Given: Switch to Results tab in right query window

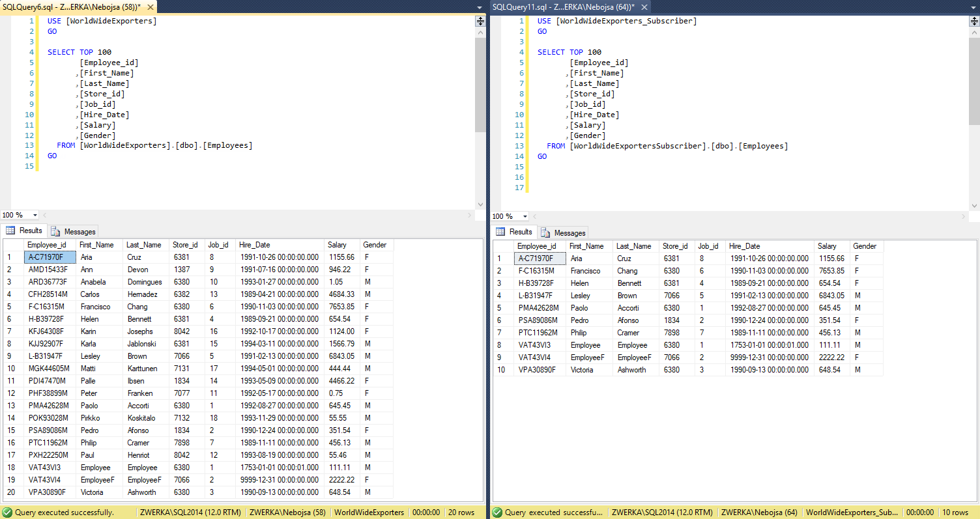Looking at the screenshot, I should click(x=514, y=232).
